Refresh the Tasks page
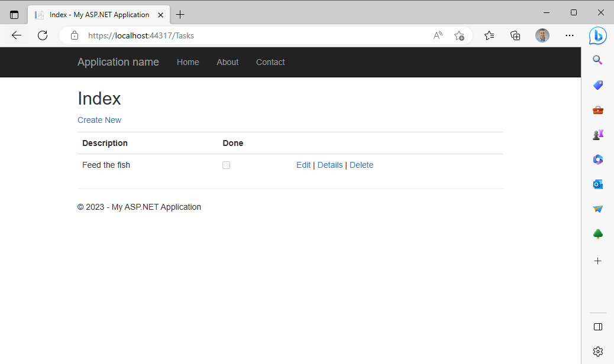Screen dimensions: 614x364 [x=42, y=35]
